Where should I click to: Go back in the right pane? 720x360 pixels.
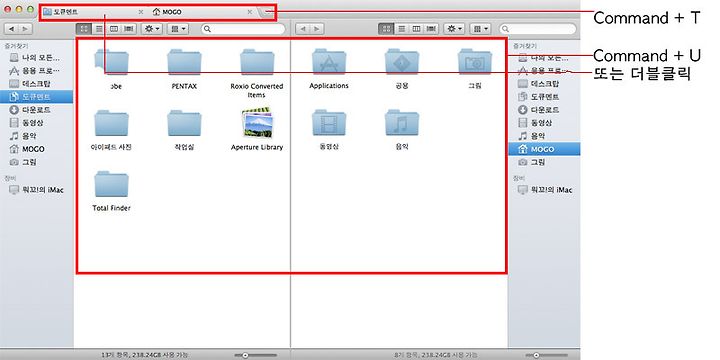tap(303, 29)
